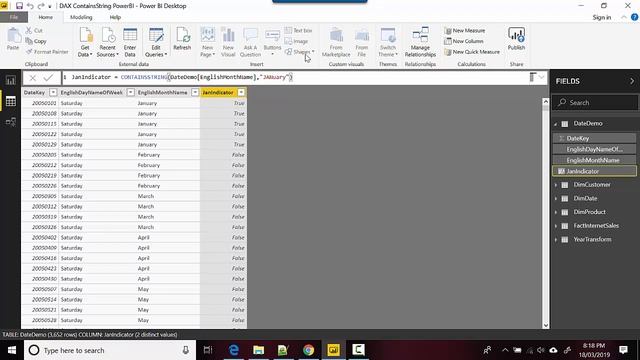This screenshot has height=360, width=640.
Task: Expand the DimDate table
Action: pyautogui.click(x=556, y=198)
